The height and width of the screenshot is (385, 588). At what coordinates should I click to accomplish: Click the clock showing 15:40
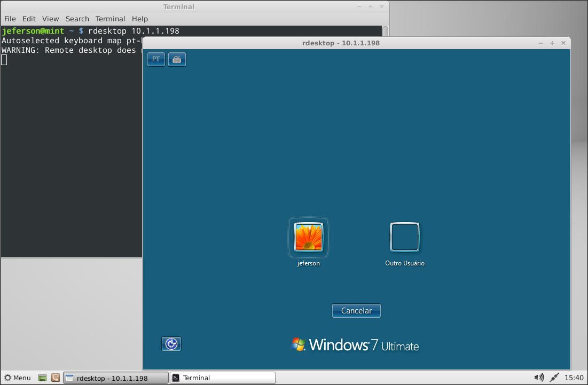pos(573,378)
